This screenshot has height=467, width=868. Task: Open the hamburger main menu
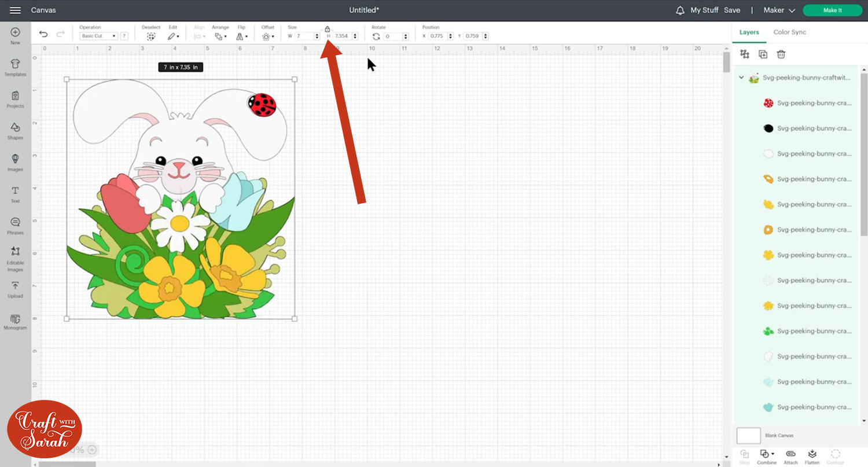pyautogui.click(x=16, y=10)
